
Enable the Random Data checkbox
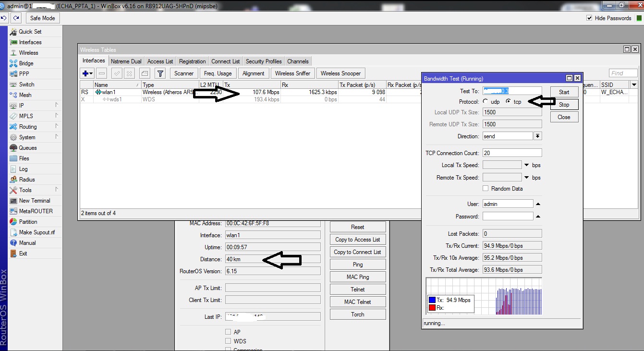[486, 189]
